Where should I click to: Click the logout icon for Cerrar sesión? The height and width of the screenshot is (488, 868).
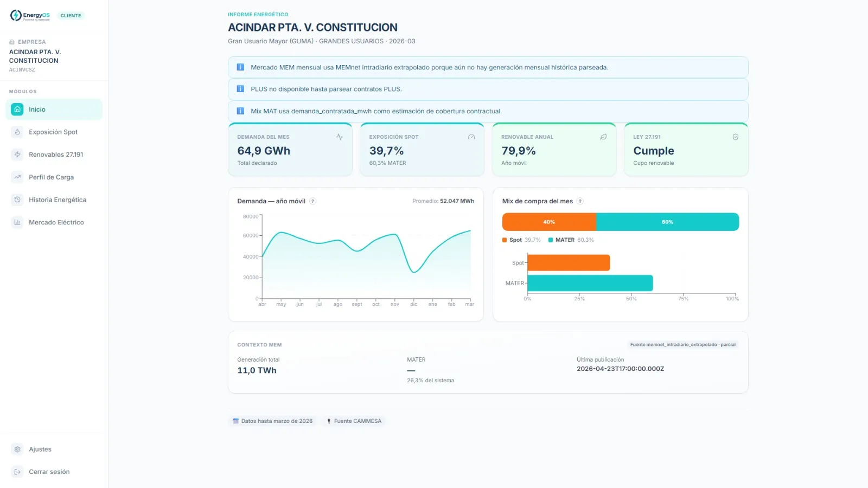tap(17, 472)
